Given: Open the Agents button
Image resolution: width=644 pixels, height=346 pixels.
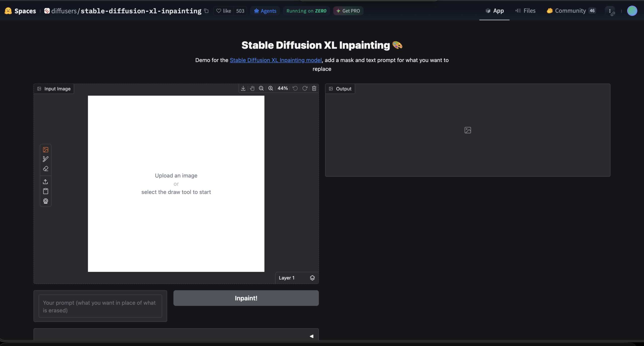Looking at the screenshot, I should coord(265,11).
